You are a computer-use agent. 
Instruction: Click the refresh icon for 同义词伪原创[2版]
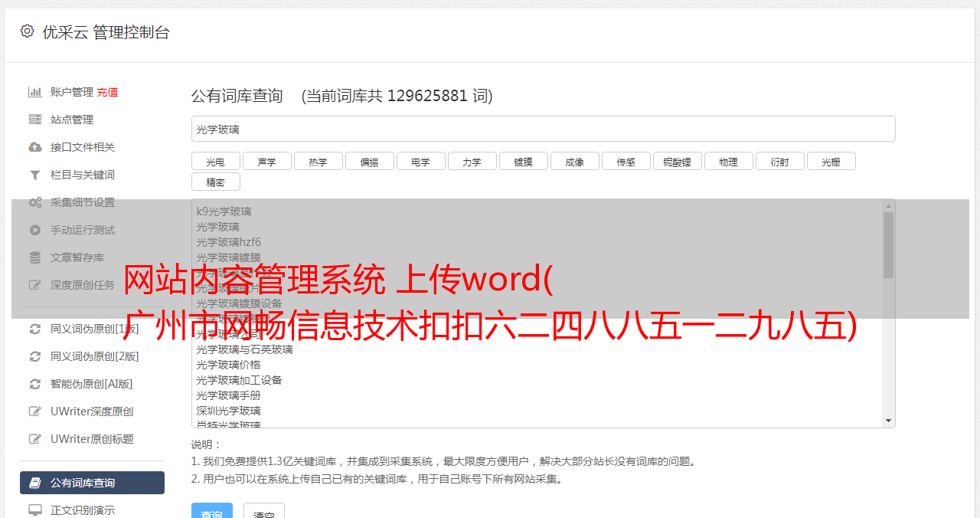click(x=34, y=356)
